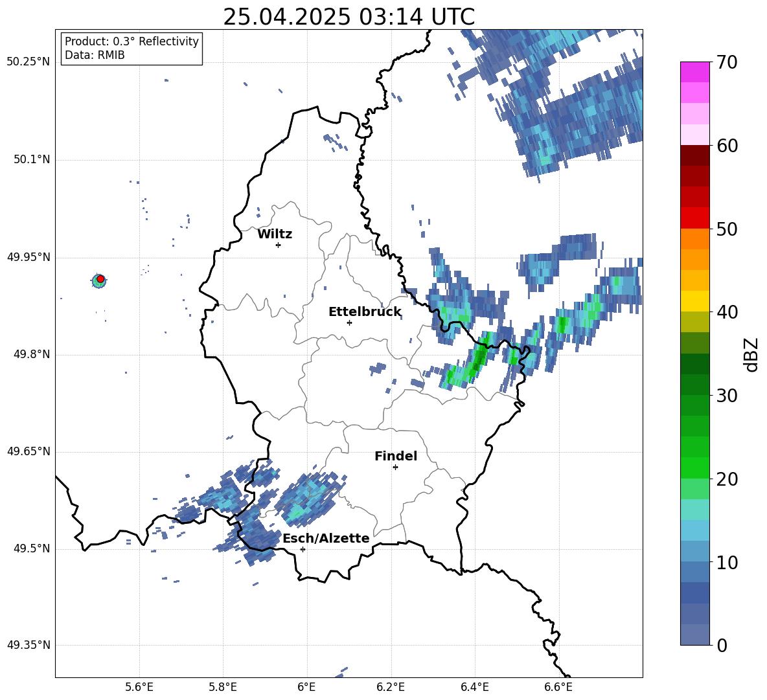The image size is (767, 700).
Task: Click the Wiltz station cross marker
Action: click(279, 245)
